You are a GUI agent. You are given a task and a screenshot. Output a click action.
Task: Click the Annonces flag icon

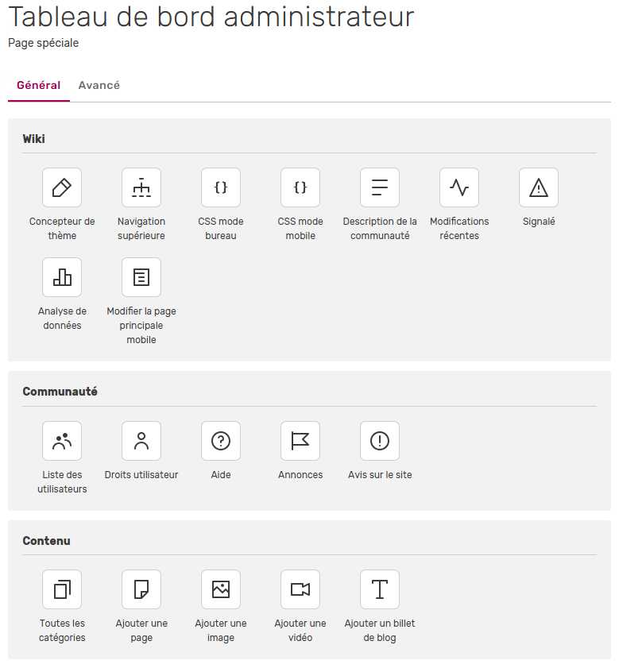(x=300, y=441)
